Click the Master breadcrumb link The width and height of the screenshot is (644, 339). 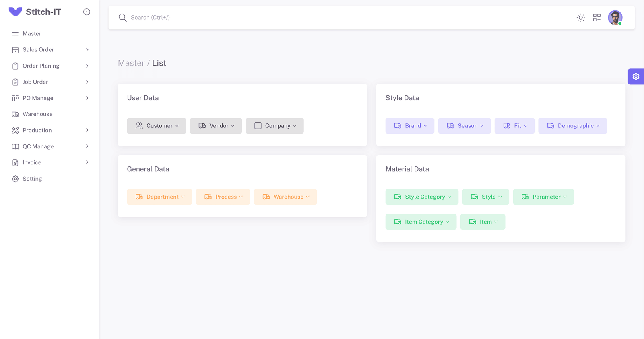point(131,63)
